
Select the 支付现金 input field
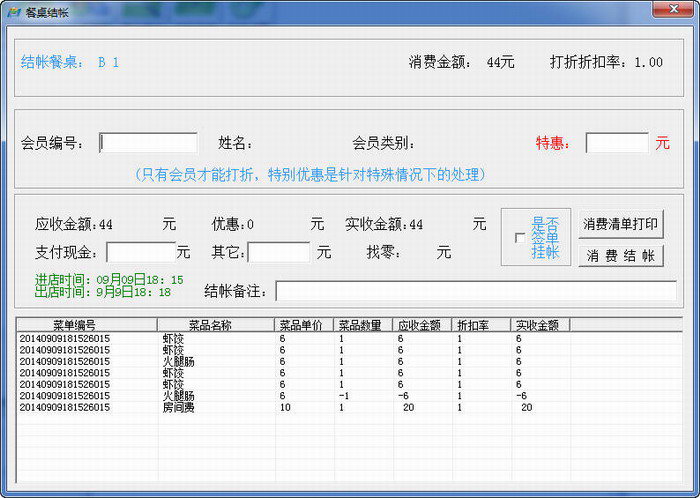(x=141, y=252)
